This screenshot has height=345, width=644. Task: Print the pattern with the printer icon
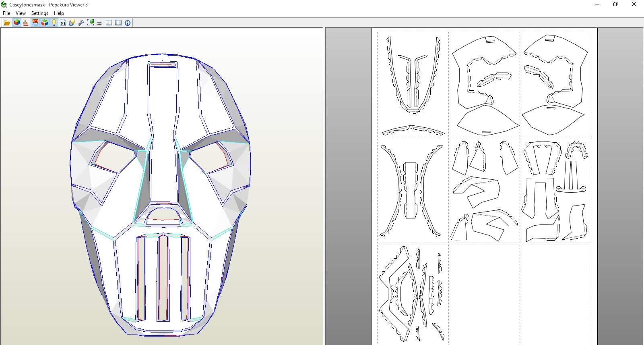coord(99,23)
